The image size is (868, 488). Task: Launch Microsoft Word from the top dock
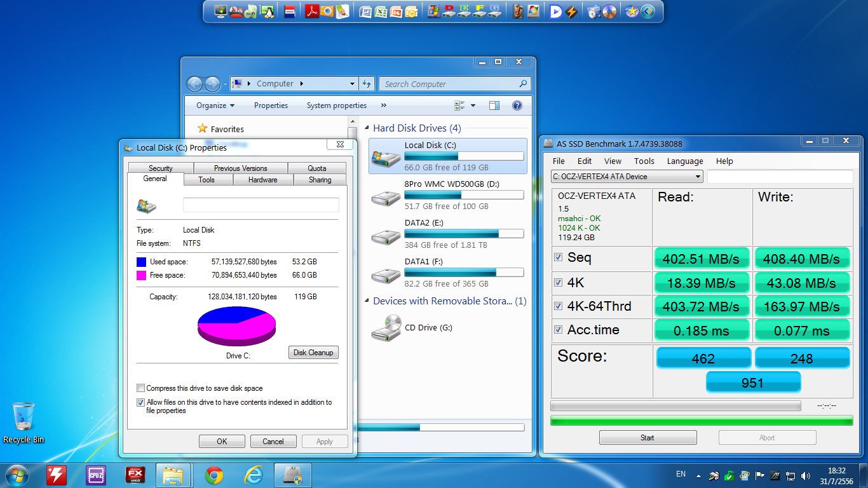(365, 11)
